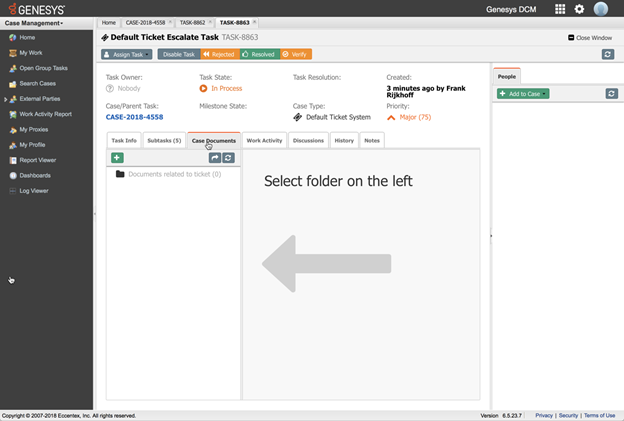Refresh the documents list

228,158
